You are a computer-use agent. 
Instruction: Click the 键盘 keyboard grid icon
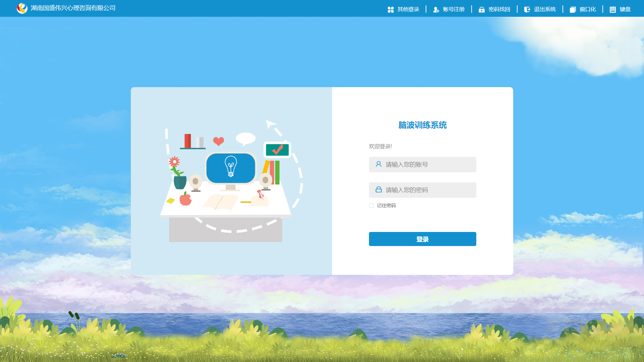[x=612, y=10]
